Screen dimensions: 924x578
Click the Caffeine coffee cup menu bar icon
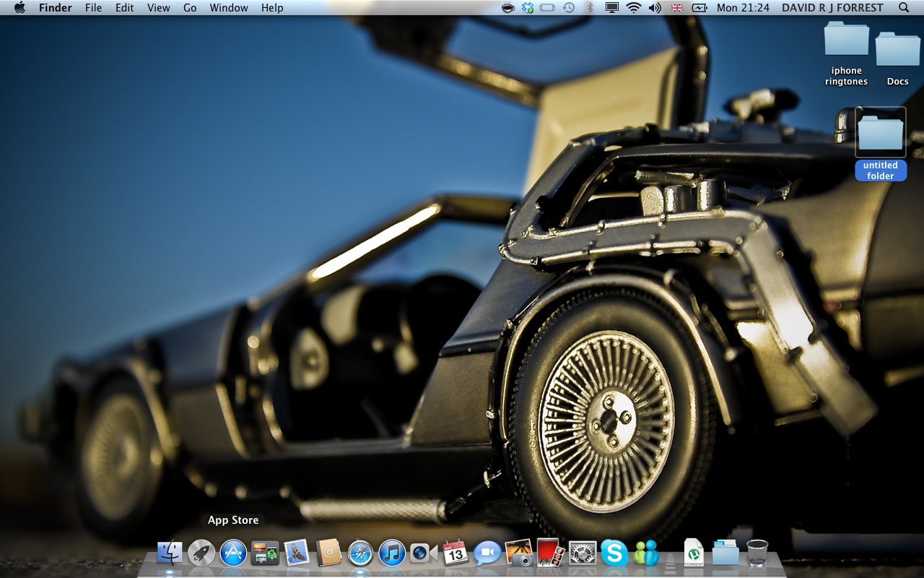click(508, 8)
